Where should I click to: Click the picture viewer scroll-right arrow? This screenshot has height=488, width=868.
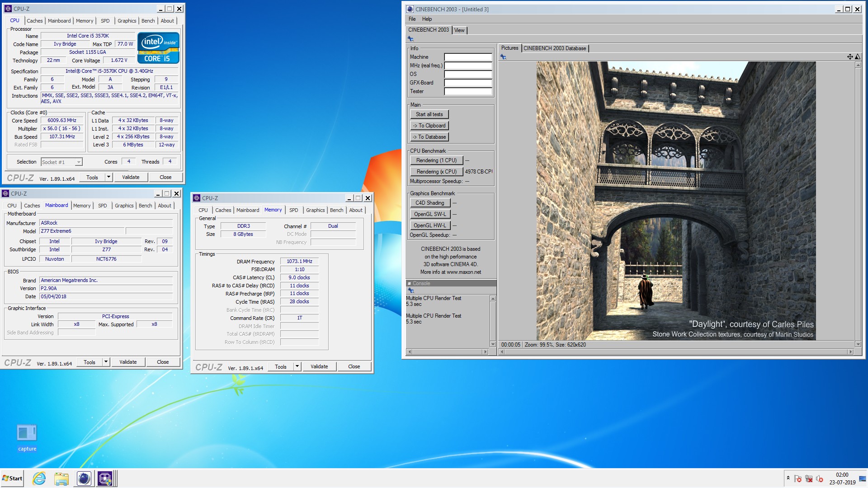point(850,352)
